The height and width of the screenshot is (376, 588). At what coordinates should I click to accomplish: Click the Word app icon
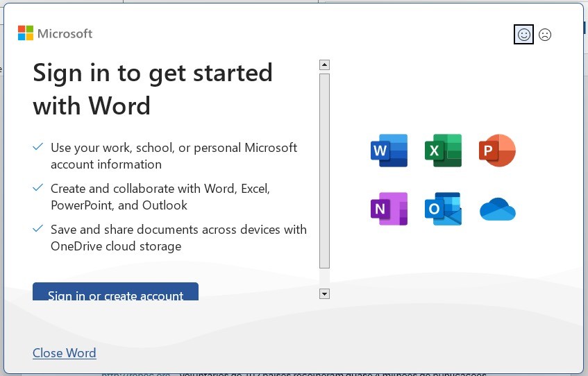(x=389, y=151)
